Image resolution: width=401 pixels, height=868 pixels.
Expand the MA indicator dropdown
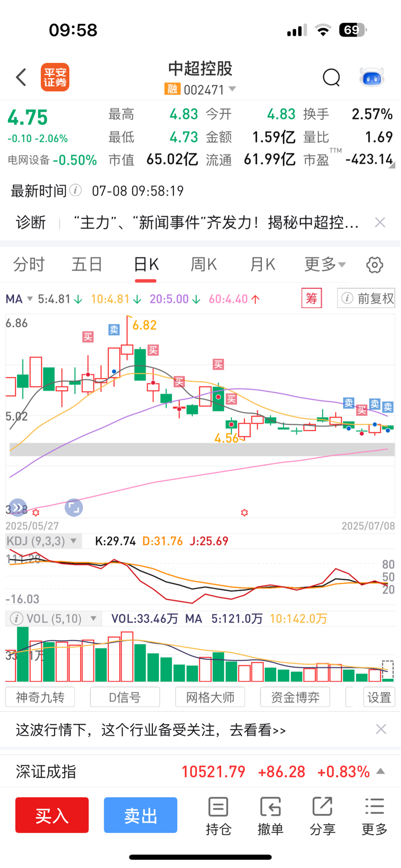pos(30,299)
